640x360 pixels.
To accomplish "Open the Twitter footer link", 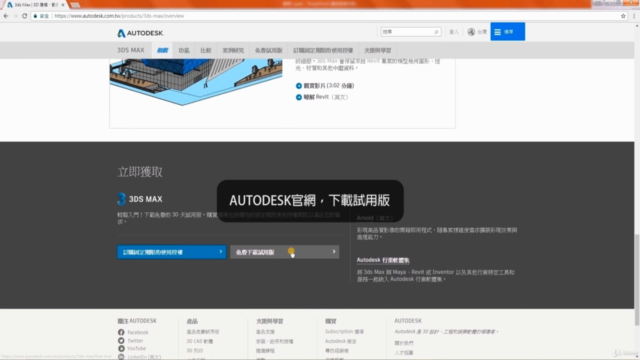I will 135,340.
